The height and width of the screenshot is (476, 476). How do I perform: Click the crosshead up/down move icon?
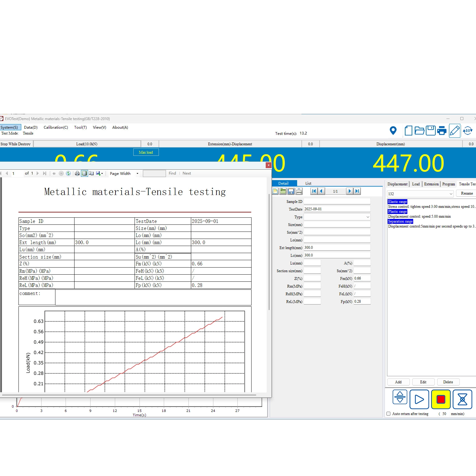(x=400, y=397)
